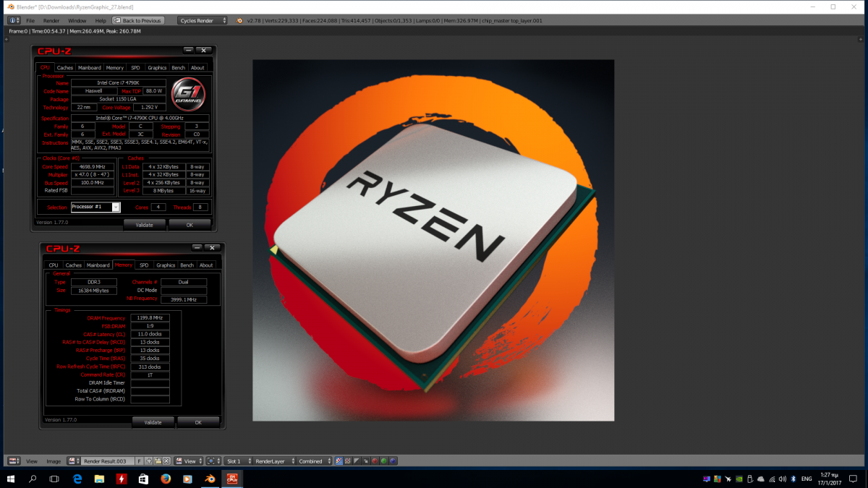Toggle color and alpha channel display
Viewport: 868px width, 488px height.
tap(339, 461)
